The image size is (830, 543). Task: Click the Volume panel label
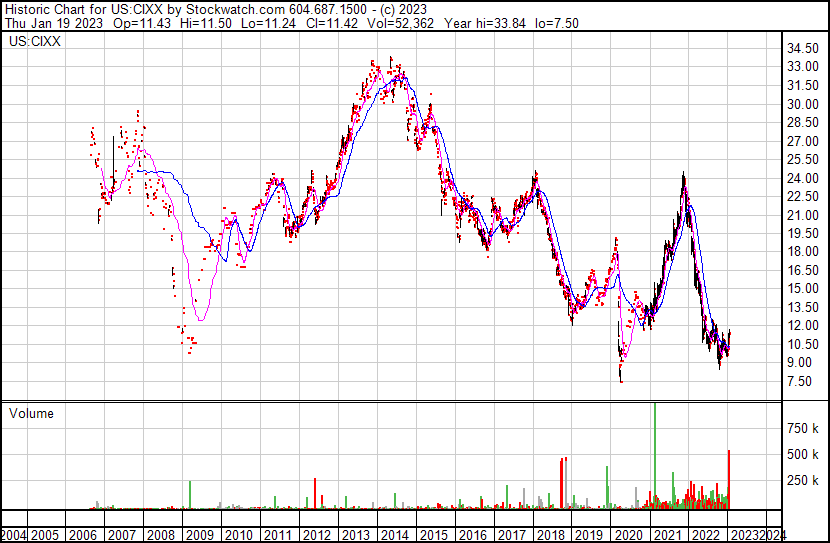31,413
